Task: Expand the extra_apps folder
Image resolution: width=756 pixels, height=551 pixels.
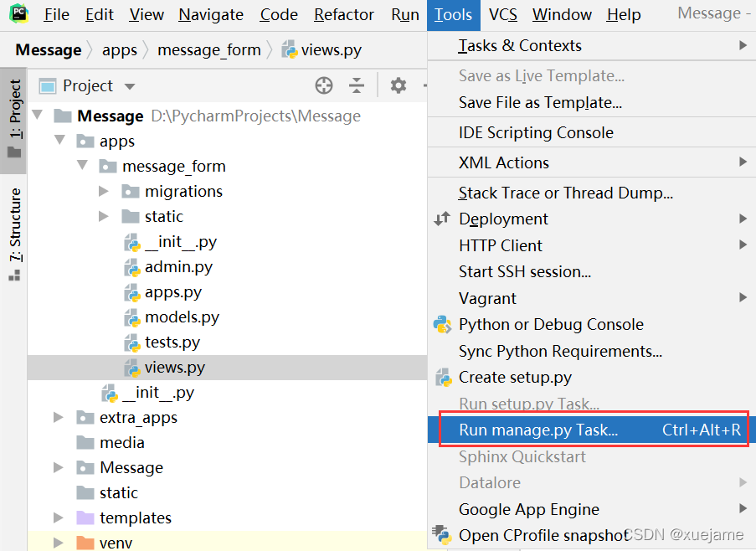Action: coord(57,416)
